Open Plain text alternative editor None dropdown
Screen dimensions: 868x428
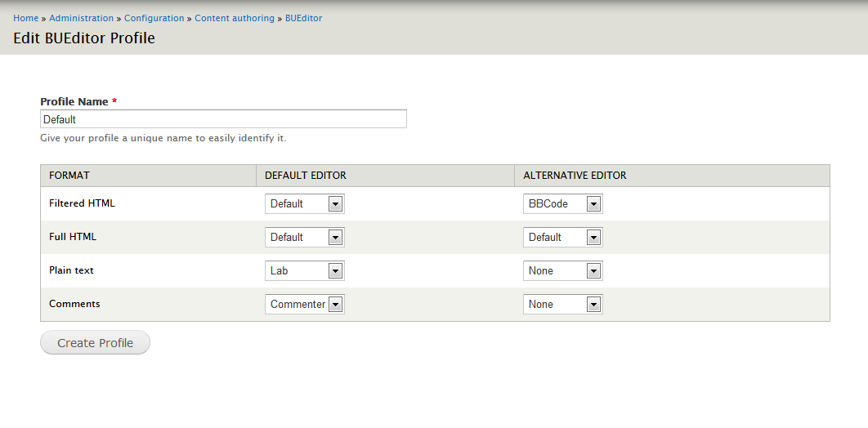click(x=562, y=271)
